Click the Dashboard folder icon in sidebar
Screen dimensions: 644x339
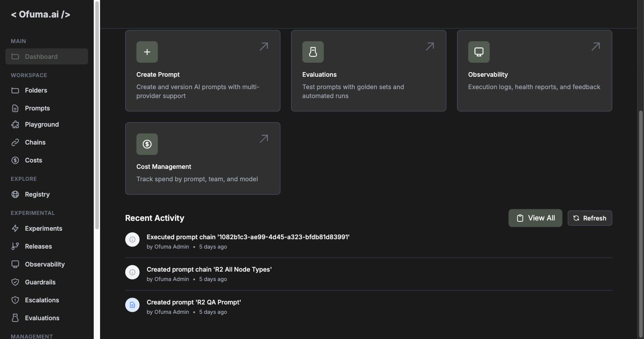point(15,57)
